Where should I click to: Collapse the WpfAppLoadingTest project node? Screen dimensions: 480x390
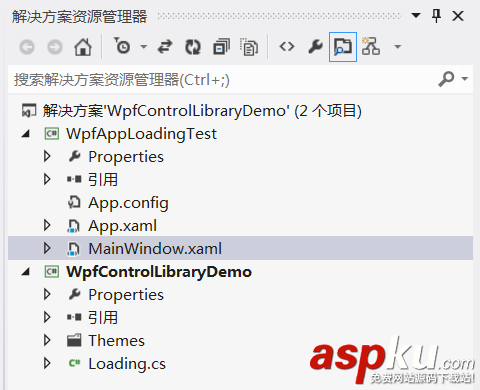point(26,134)
